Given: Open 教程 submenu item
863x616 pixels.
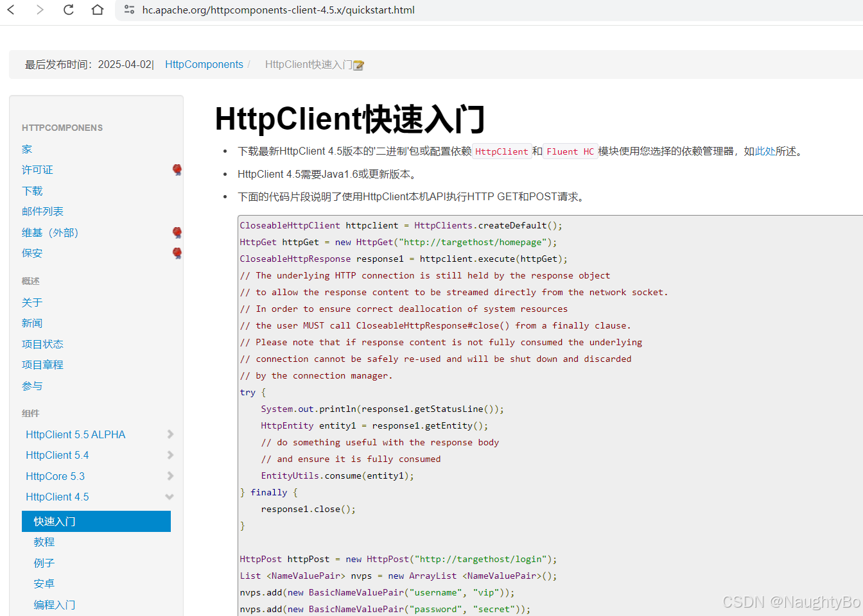Looking at the screenshot, I should [x=44, y=542].
